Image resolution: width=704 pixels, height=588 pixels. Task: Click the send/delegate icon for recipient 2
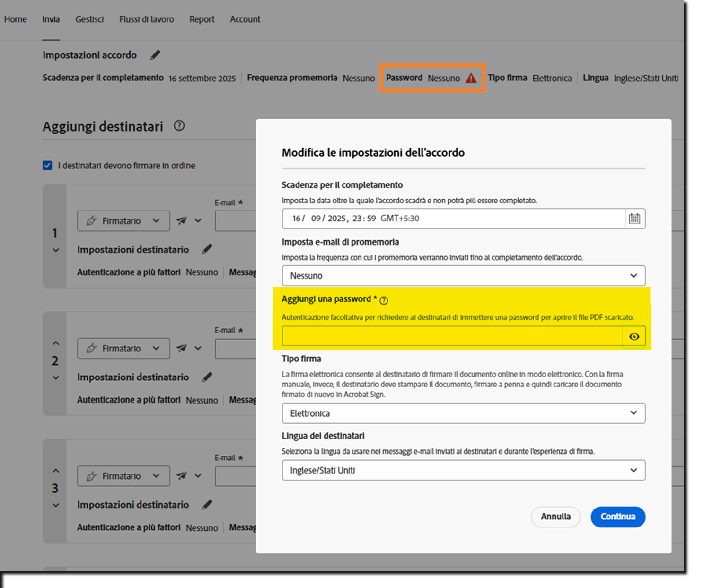tap(181, 348)
